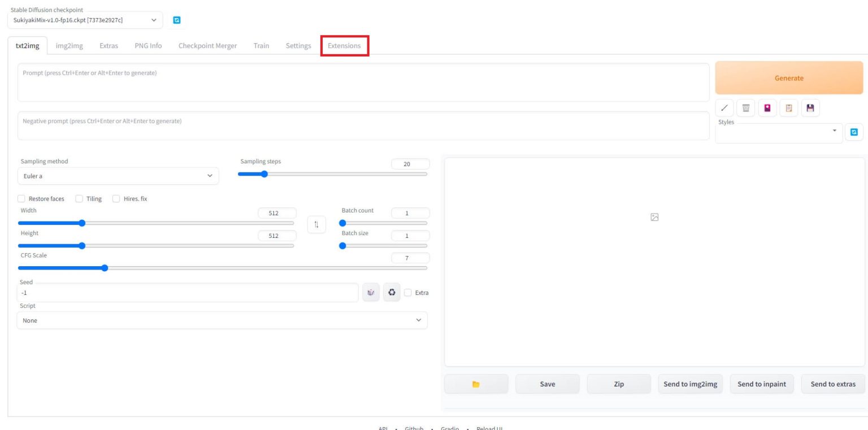Screen dimensions: 868x430
Task: Enable the Restore faces checkbox
Action: [x=21, y=199]
